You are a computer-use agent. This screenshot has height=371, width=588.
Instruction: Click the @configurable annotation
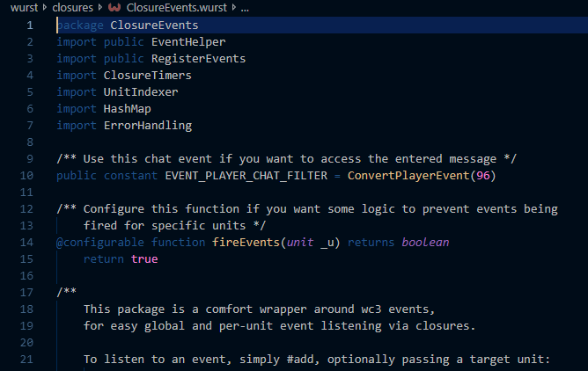coord(100,243)
